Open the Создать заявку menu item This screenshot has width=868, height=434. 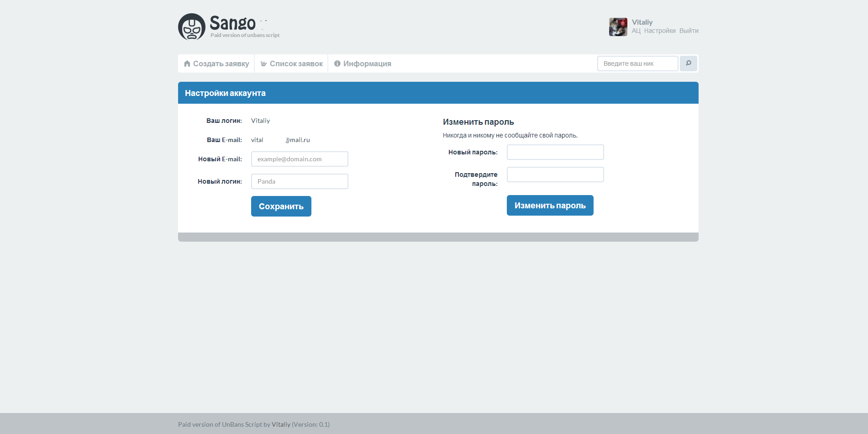tap(216, 64)
